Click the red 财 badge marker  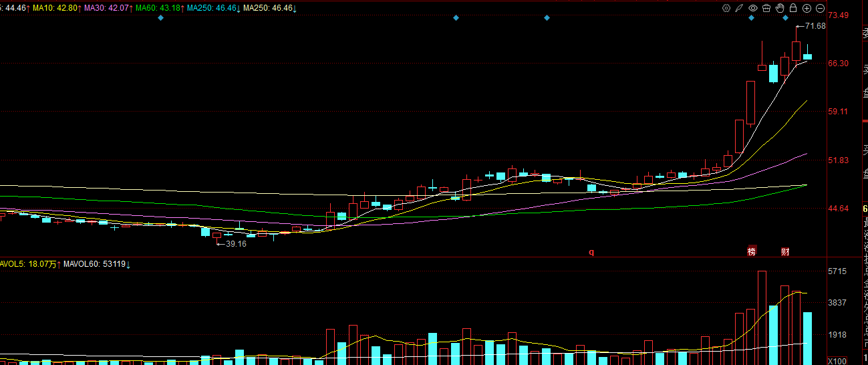[786, 252]
